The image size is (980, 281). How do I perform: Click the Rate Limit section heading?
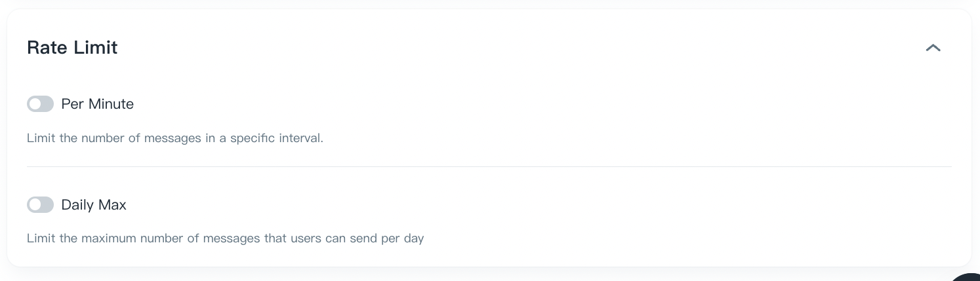72,48
